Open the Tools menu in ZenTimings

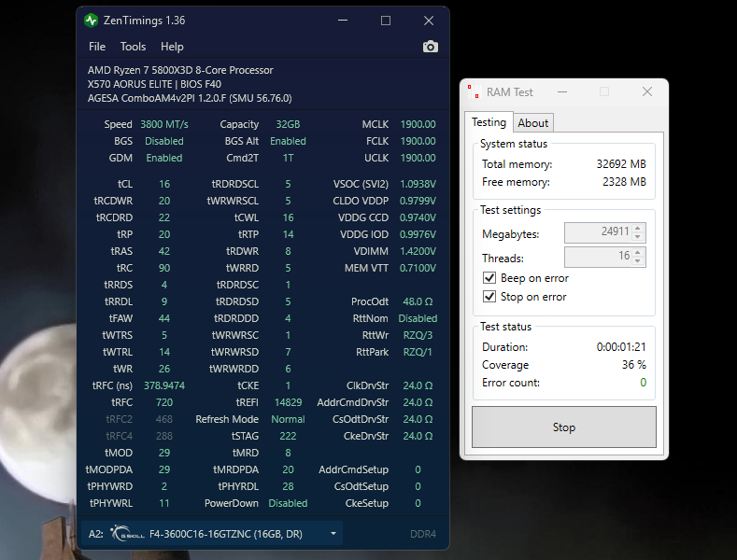[133, 47]
